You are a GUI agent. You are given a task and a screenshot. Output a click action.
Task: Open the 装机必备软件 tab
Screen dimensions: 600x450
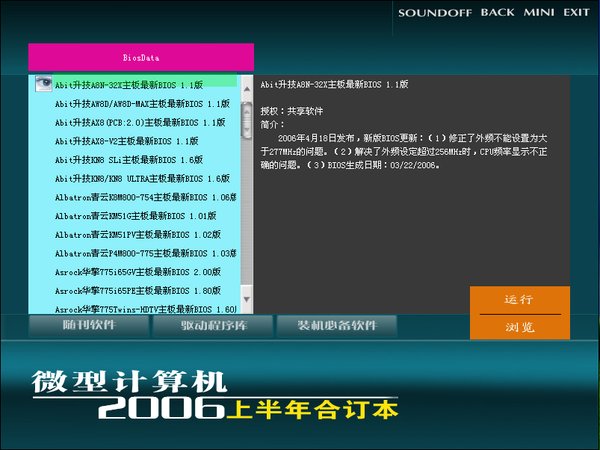(x=336, y=326)
